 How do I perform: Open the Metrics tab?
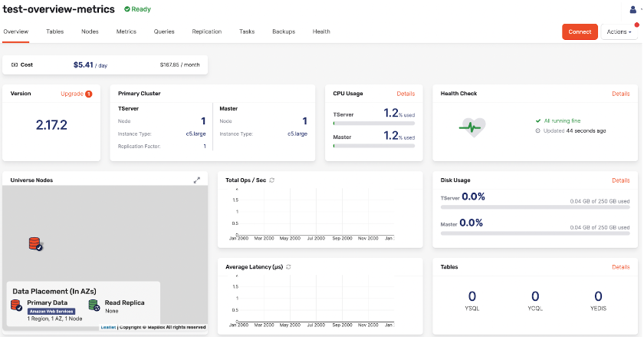tap(127, 31)
